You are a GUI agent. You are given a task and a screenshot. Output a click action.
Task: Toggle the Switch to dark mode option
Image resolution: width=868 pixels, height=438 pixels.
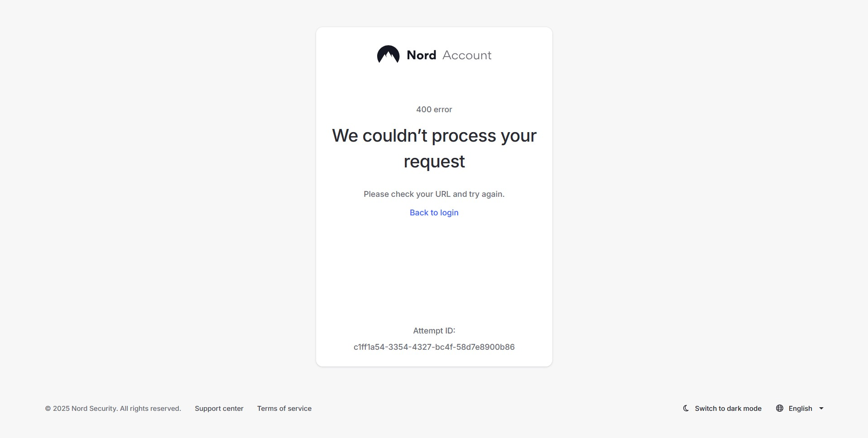pyautogui.click(x=728, y=409)
